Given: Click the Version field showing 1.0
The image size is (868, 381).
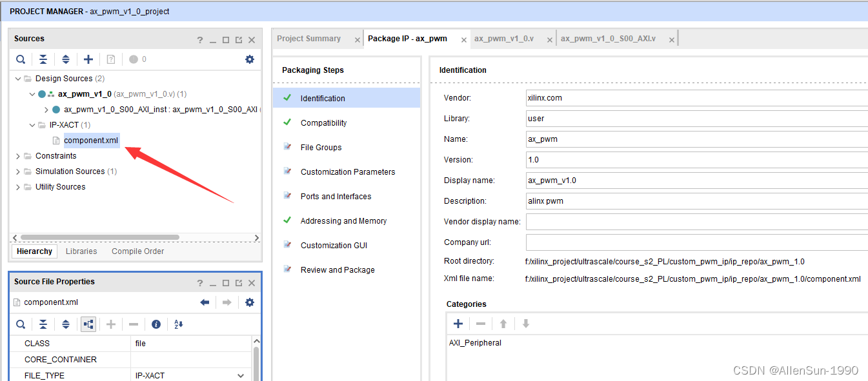Looking at the screenshot, I should 697,160.
